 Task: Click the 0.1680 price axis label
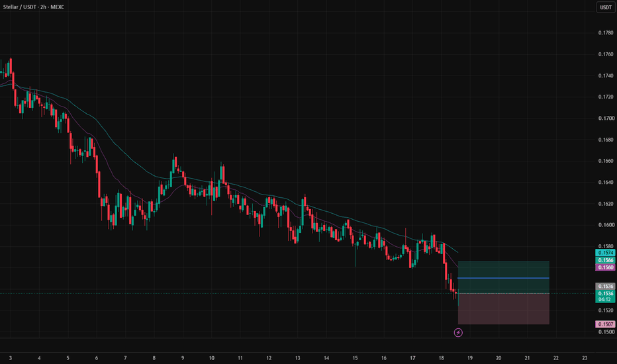(606, 140)
